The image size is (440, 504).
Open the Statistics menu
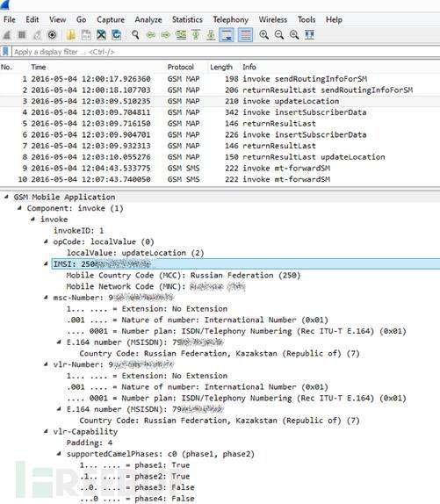click(x=187, y=19)
